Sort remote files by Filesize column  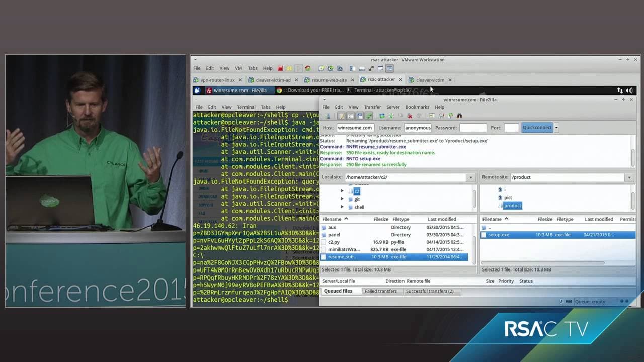pos(545,219)
